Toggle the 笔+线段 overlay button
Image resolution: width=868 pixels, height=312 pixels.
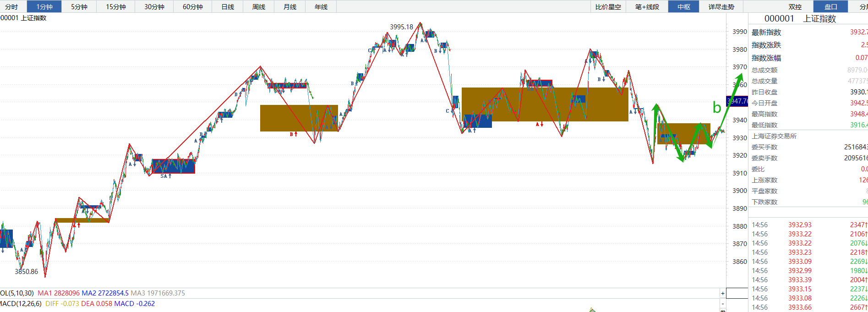tap(647, 7)
